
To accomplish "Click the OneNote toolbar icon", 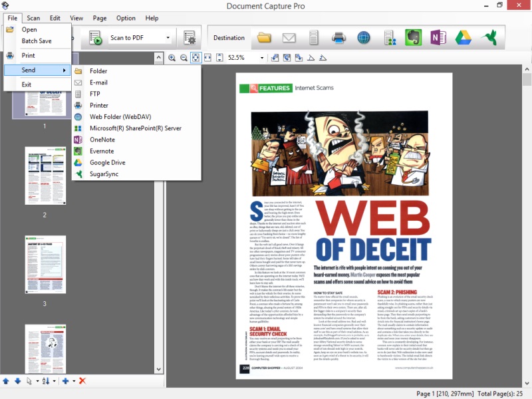I will pos(438,38).
